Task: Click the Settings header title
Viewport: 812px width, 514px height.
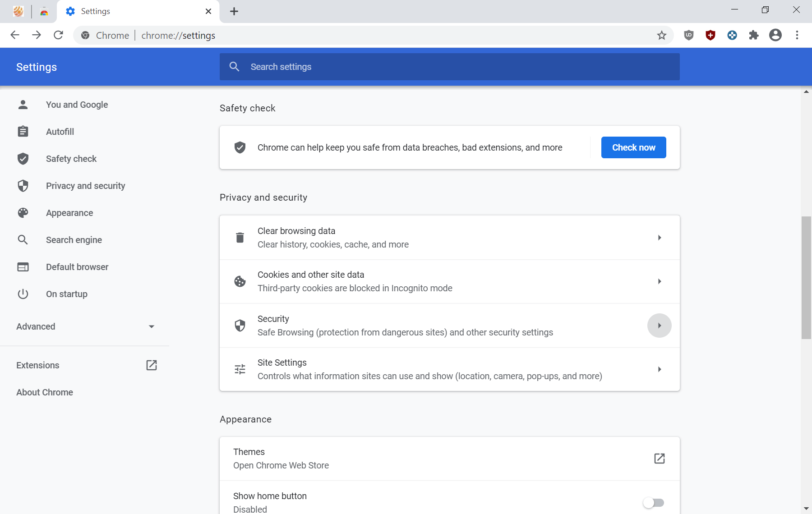Action: pyautogui.click(x=37, y=67)
